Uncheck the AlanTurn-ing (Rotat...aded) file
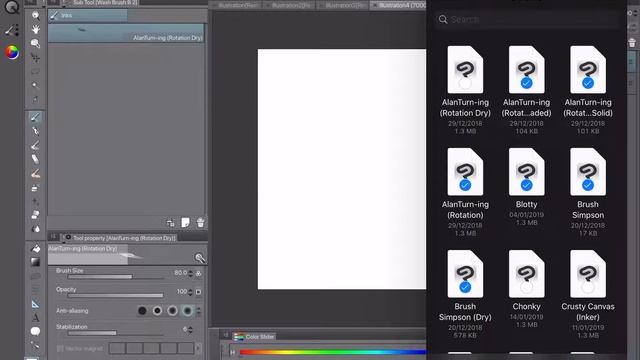Image resolution: width=640 pixels, height=360 pixels. pyautogui.click(x=527, y=83)
